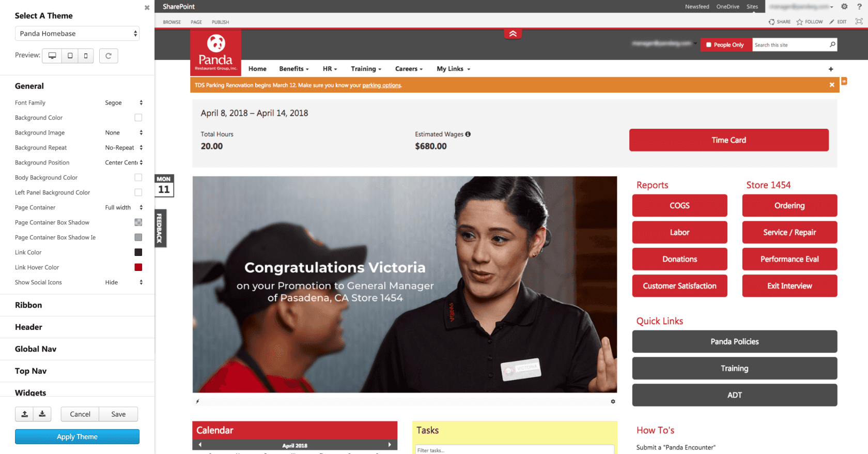This screenshot has height=454, width=868.
Task: Pick the Page Container Box Shadow swatch
Action: pos(138,223)
